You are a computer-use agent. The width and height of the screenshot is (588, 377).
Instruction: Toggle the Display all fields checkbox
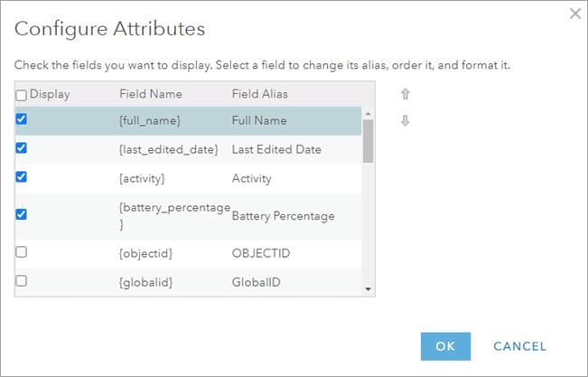[x=22, y=94]
